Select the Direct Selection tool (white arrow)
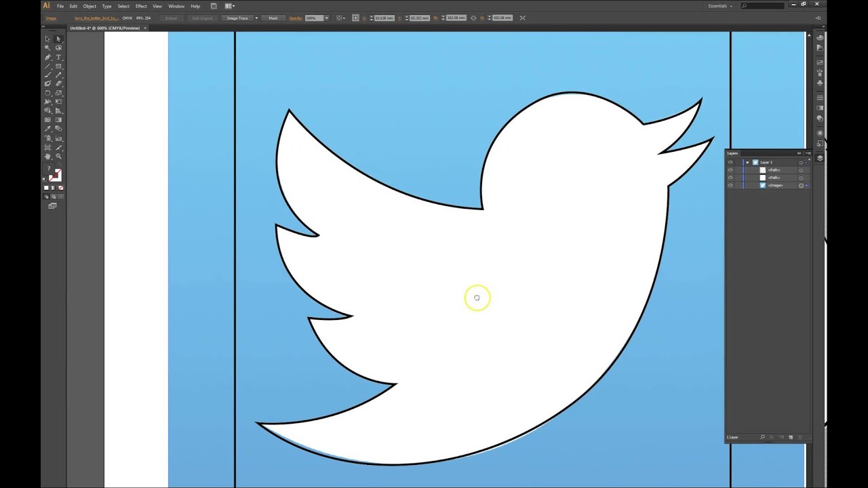868x488 pixels. 58,39
